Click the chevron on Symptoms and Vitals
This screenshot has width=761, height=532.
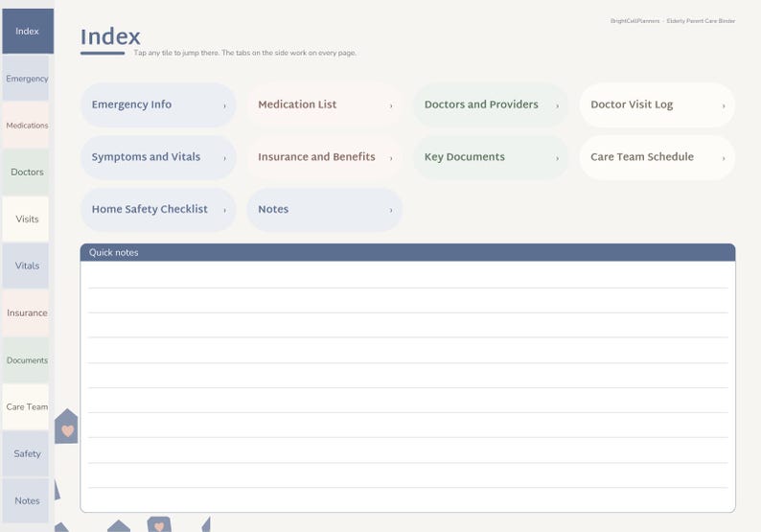(x=224, y=158)
